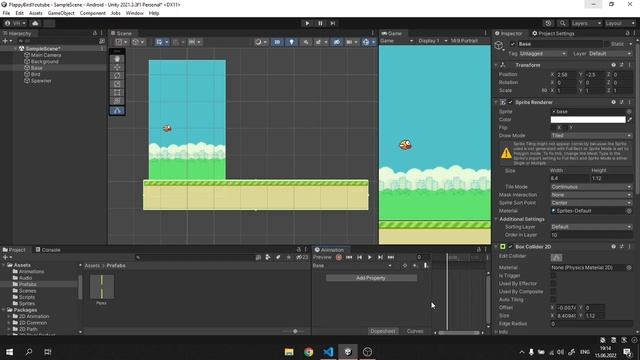This screenshot has height=360, width=640.
Task: Open the Sorting Layer dropdown
Action: [x=591, y=227]
